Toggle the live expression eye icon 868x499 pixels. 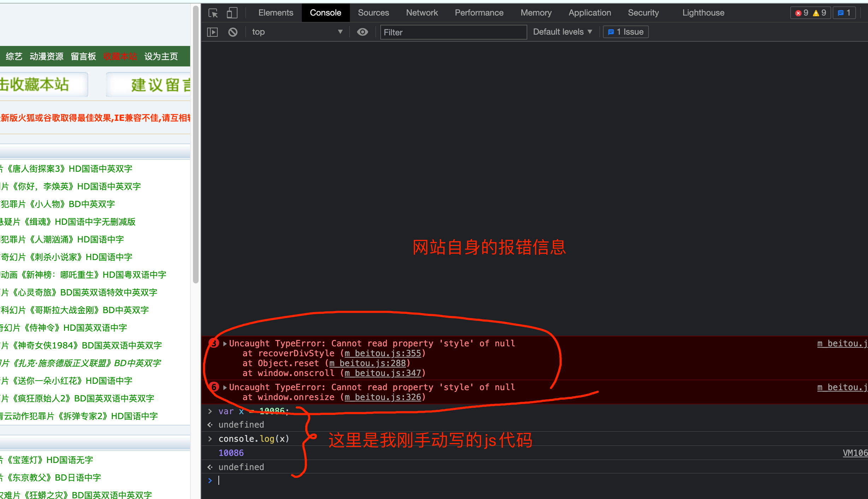pyautogui.click(x=362, y=32)
